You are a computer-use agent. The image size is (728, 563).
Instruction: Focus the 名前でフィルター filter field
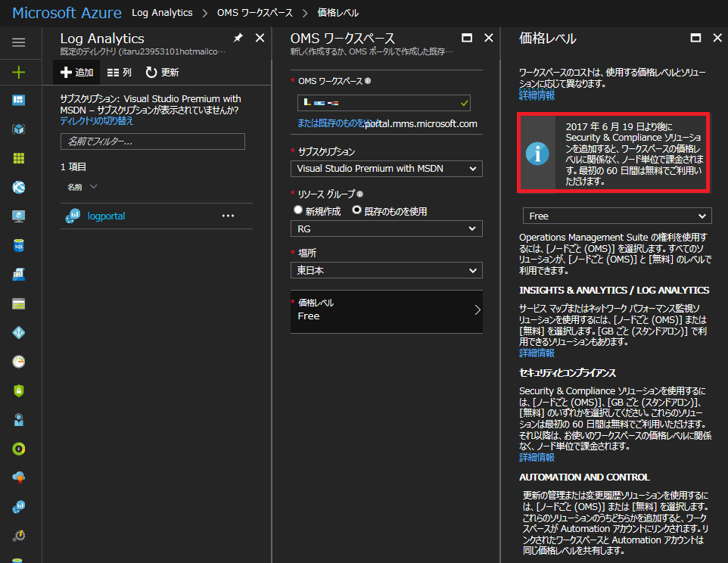(153, 142)
